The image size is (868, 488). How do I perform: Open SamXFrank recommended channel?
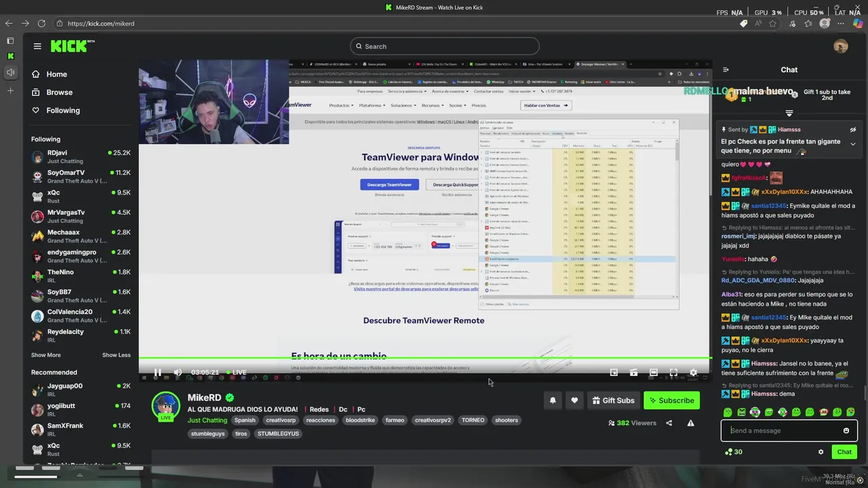(81, 430)
